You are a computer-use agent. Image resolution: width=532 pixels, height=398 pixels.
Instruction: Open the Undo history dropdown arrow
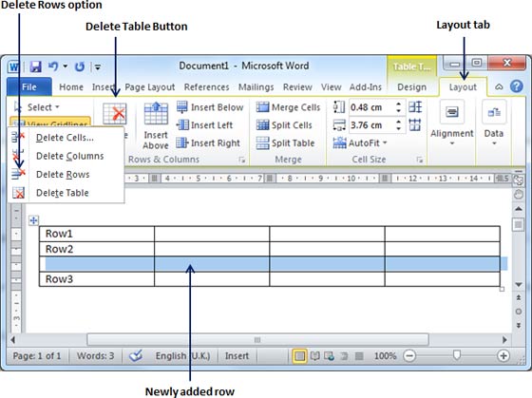point(66,66)
